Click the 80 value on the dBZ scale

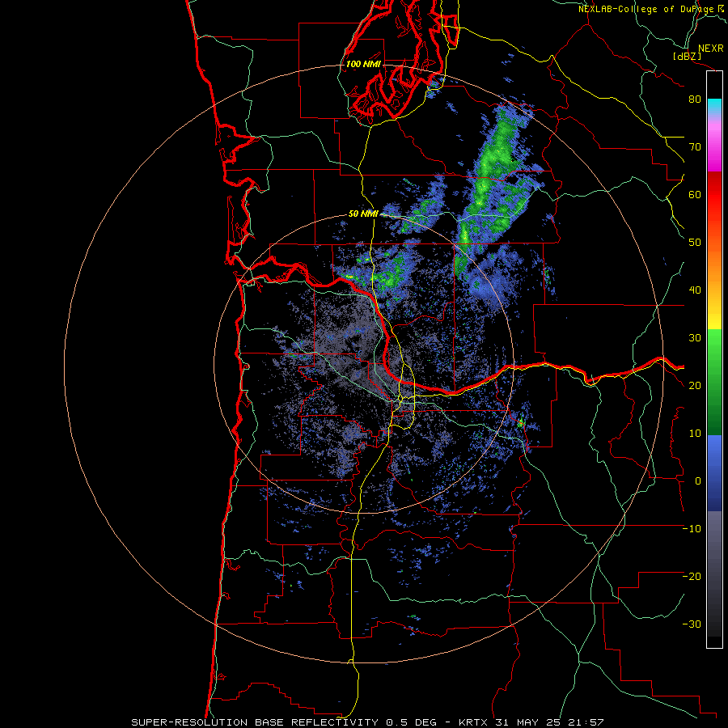[695, 99]
